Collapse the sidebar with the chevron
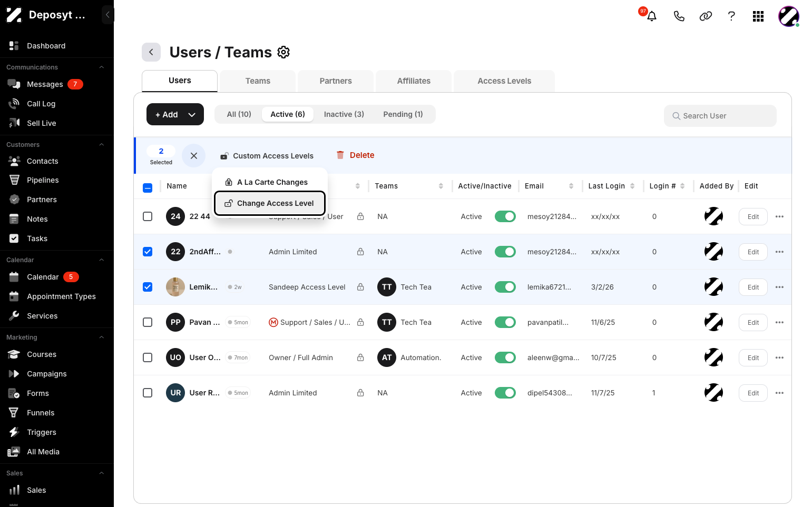This screenshot has width=812, height=507. (x=107, y=15)
